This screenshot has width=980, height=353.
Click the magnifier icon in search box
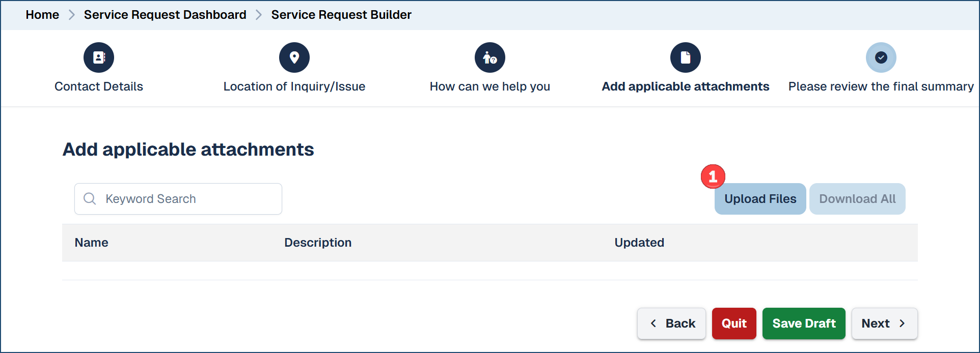(x=90, y=199)
